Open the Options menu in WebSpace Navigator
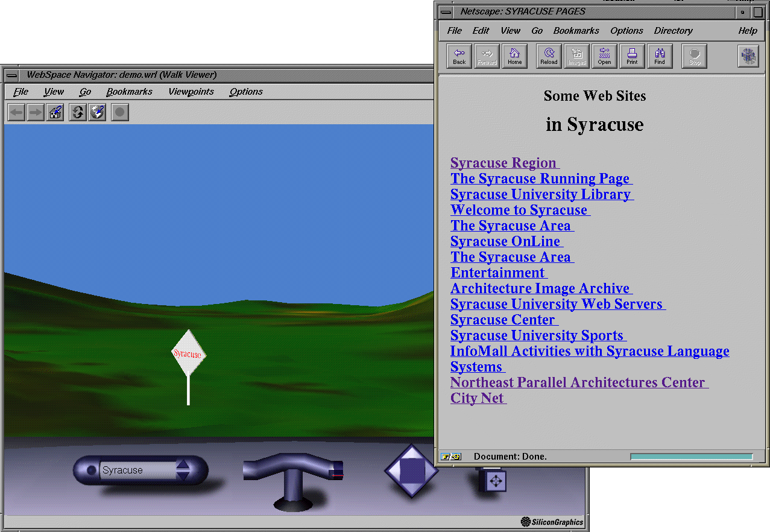 [246, 92]
